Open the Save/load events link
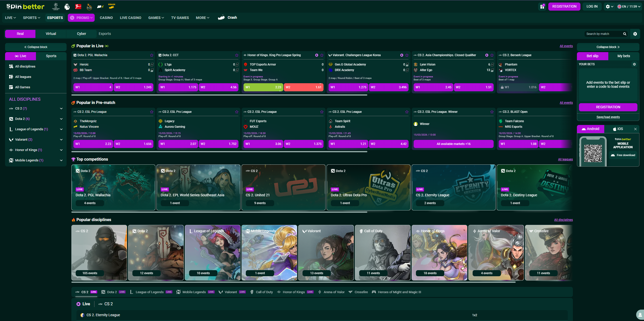Screen dimensions: 644x321 click(608, 117)
